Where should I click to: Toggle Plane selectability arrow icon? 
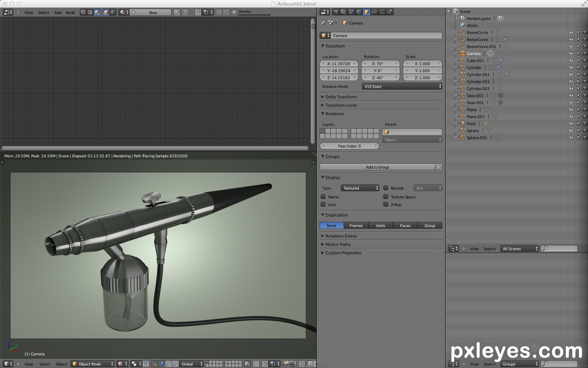pos(578,109)
